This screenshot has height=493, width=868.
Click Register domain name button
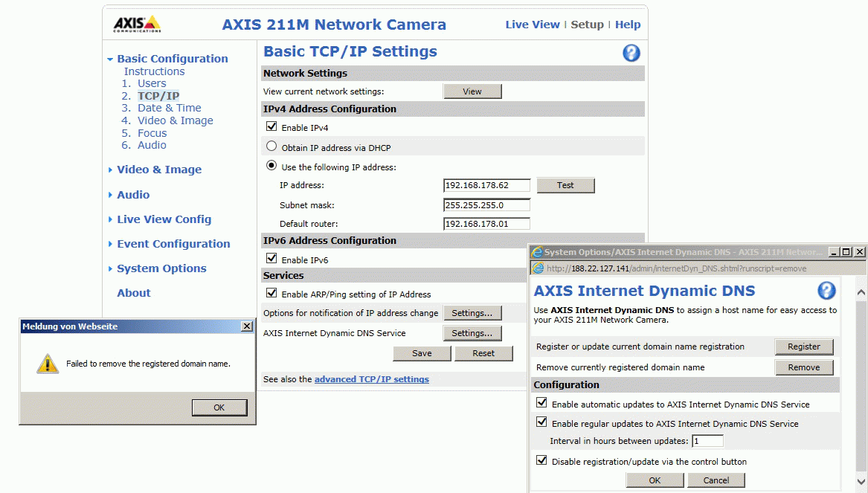804,347
